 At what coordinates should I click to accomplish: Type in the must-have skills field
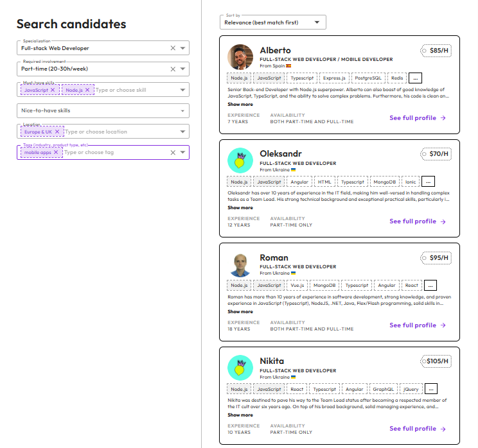point(128,90)
